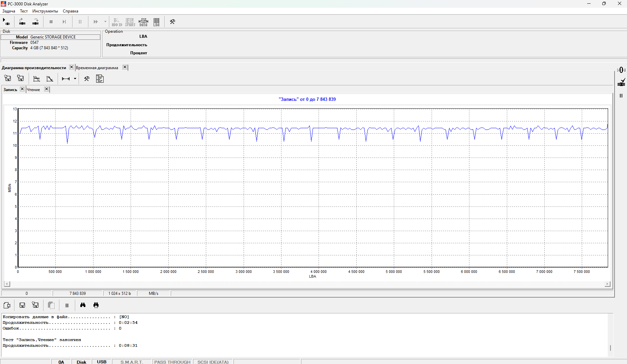Click the 0A status bar indicator

[x=61, y=362]
